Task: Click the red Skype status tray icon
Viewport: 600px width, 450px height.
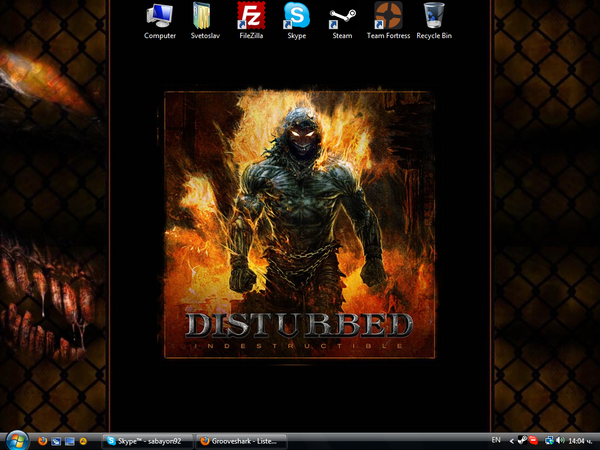Action: (533, 441)
